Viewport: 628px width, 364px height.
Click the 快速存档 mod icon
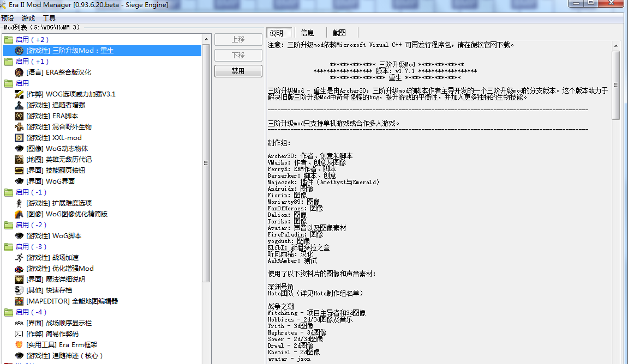click(x=19, y=290)
